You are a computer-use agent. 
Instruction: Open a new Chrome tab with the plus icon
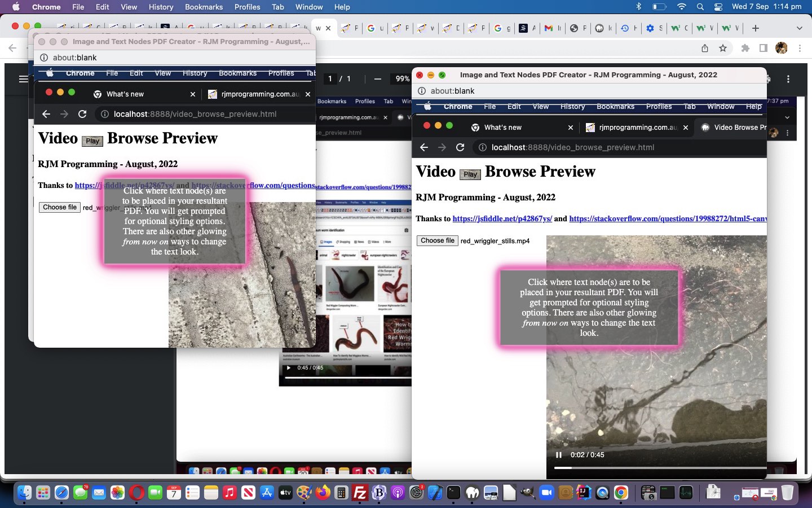(x=756, y=28)
